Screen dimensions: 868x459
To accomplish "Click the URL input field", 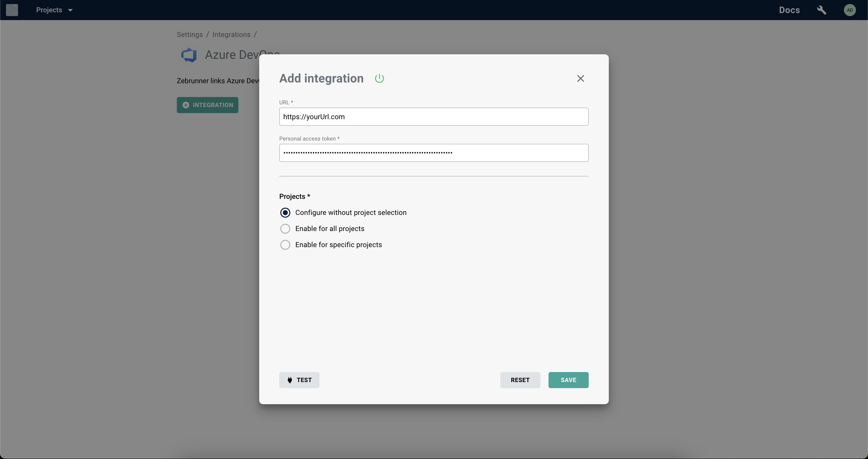I will [434, 117].
